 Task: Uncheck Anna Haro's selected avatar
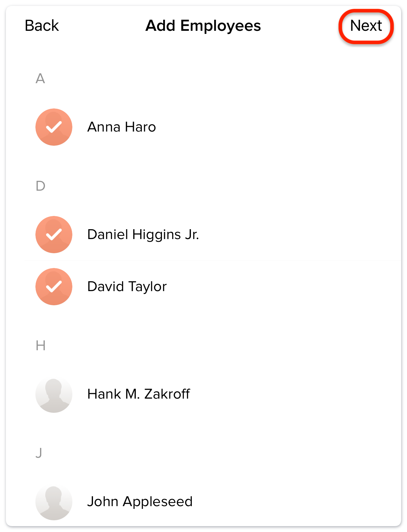tap(54, 127)
